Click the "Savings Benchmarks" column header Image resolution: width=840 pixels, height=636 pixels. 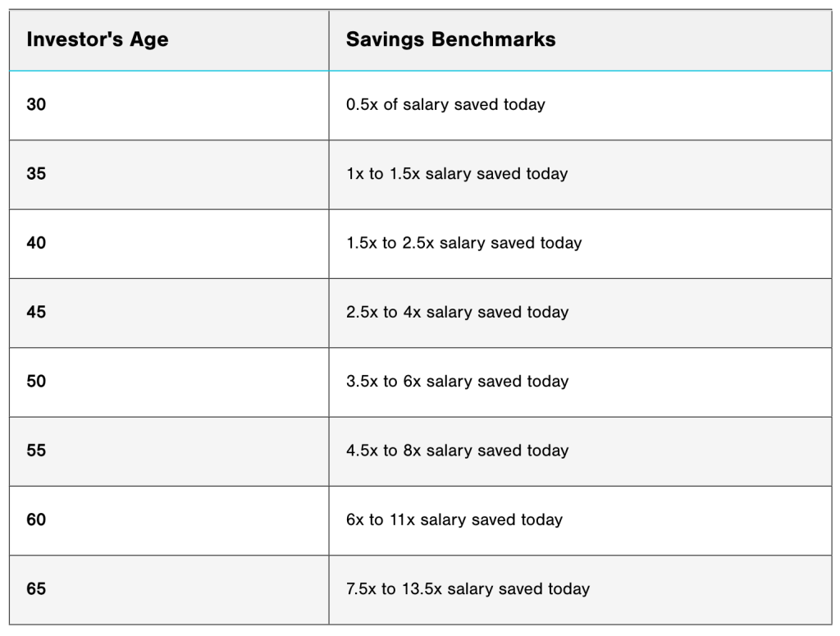(x=450, y=39)
